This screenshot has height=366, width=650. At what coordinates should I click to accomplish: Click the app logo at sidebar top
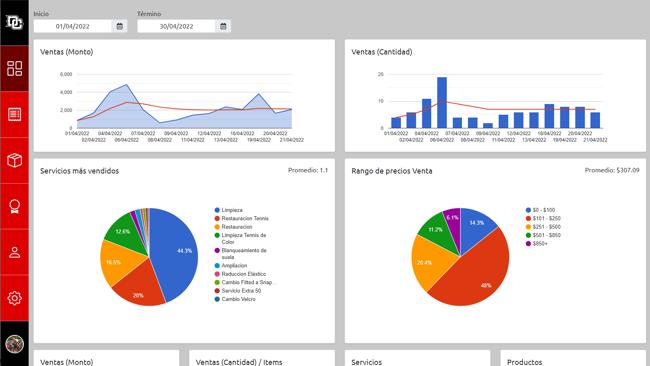point(15,22)
